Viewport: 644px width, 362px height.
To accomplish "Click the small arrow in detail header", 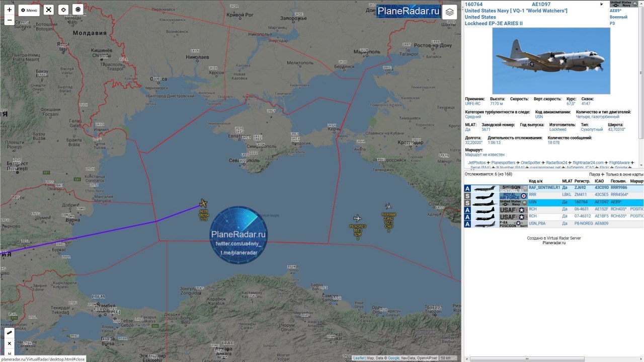I will pos(602,4).
